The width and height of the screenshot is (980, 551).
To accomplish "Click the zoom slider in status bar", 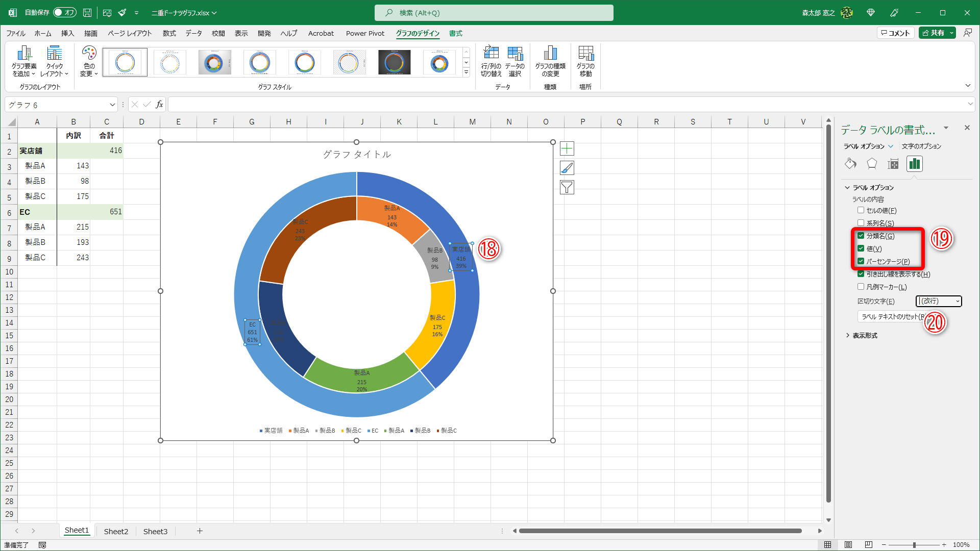I will [x=914, y=545].
